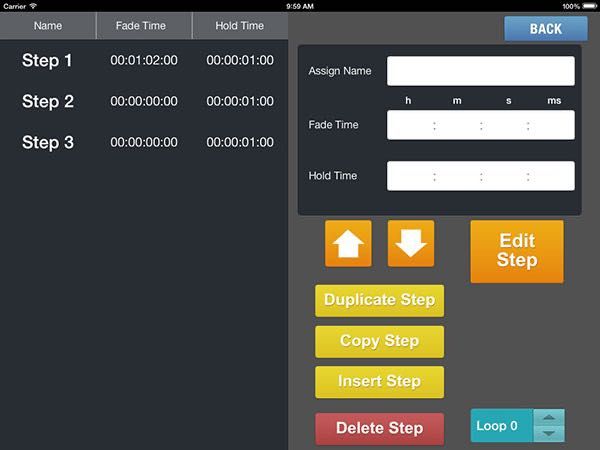600x450 pixels.
Task: Click Step 3 fade time value
Action: (144, 142)
